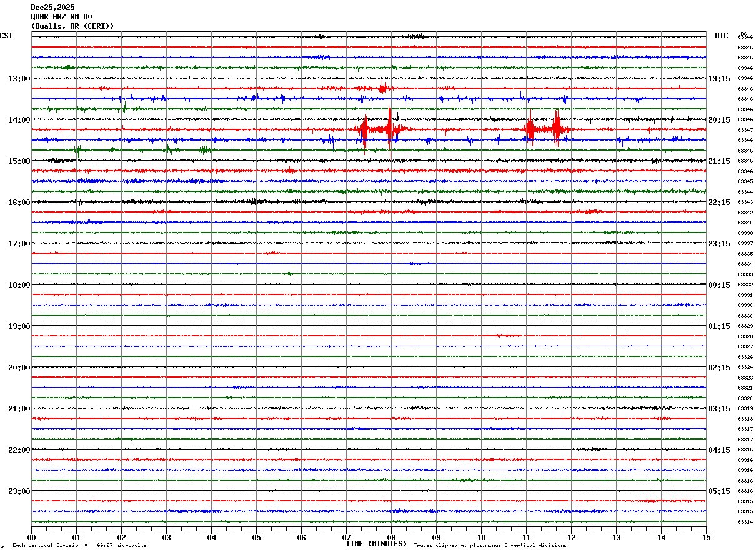The height and width of the screenshot is (554, 756).
Task: Click the station code 'QUAR HNZ NM 00'
Action: [61, 17]
